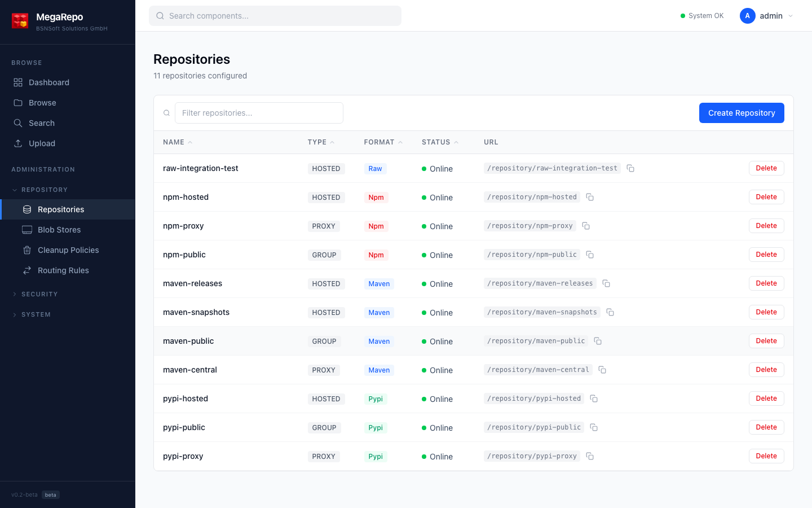812x508 pixels.
Task: Open the Search menu entry in sidebar
Action: click(x=42, y=122)
